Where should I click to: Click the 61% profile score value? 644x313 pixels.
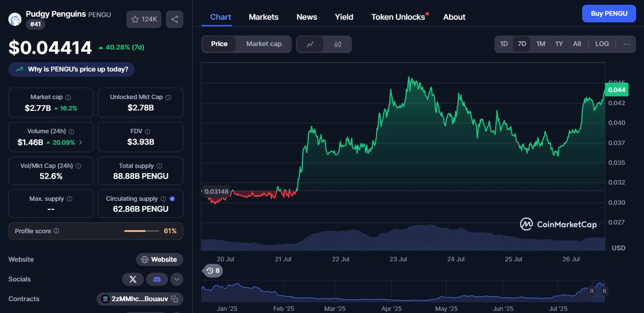[170, 231]
